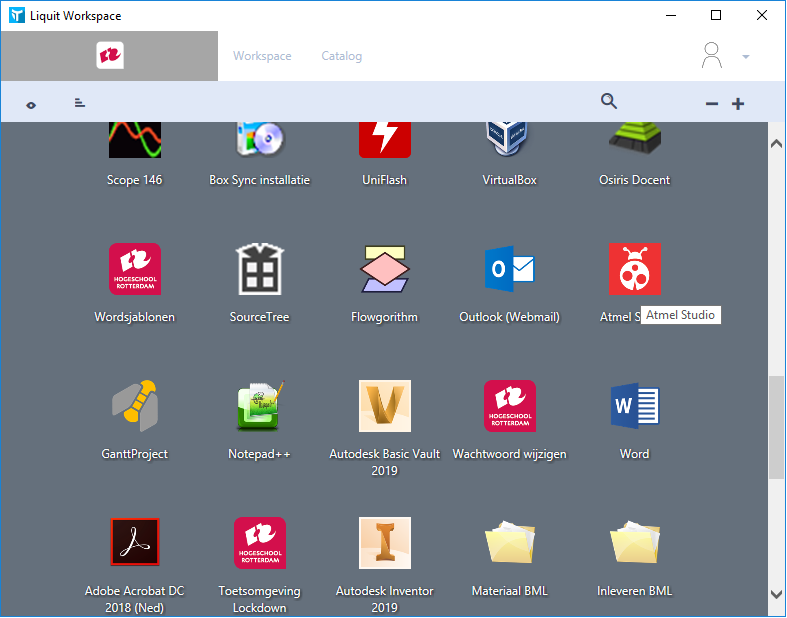787x618 pixels.
Task: Open the user profile icon menu
Action: [712, 55]
